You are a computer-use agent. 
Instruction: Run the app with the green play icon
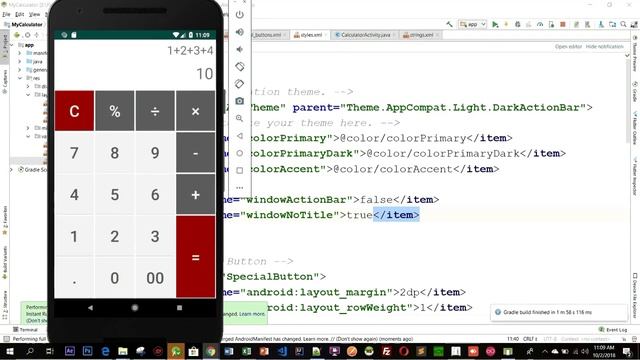point(495,24)
